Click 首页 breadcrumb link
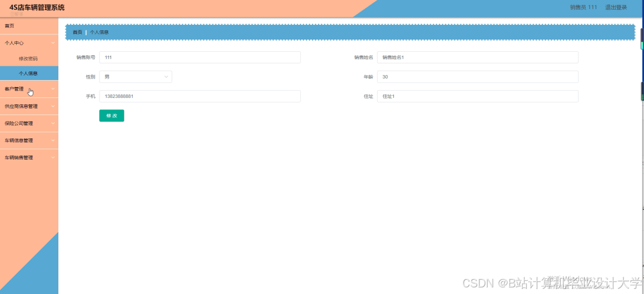The height and width of the screenshot is (294, 644). coord(77,32)
